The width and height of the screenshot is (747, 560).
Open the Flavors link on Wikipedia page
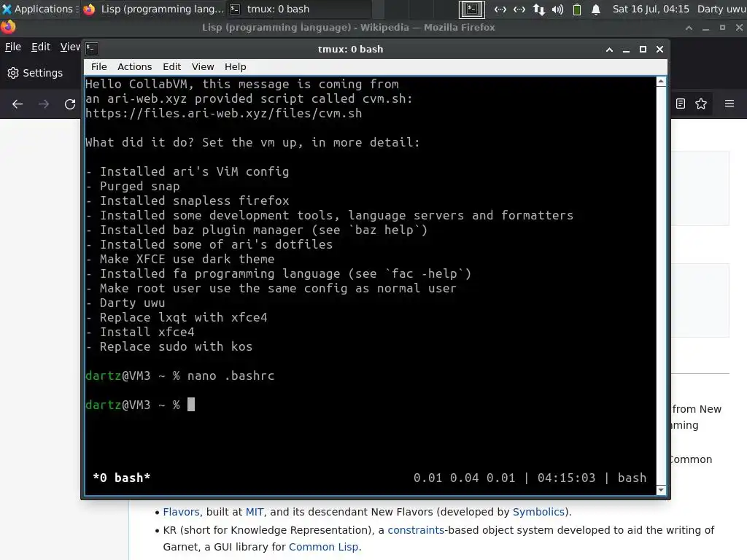[x=181, y=512]
